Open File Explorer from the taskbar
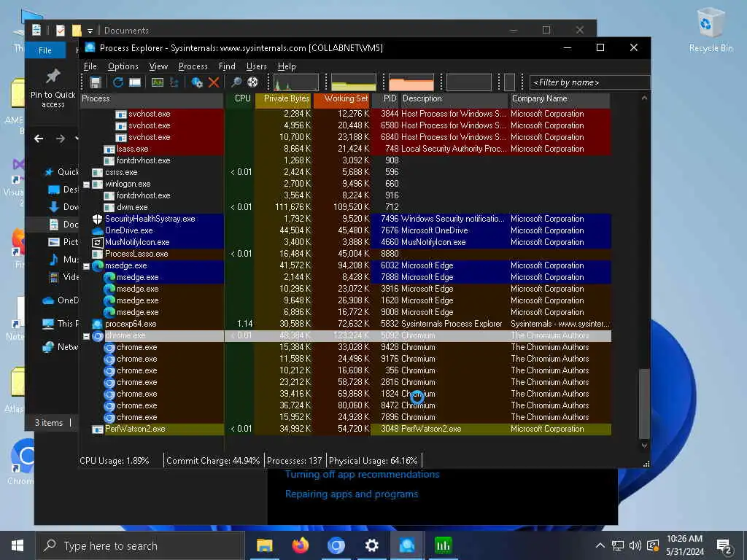Screen dimensions: 747x560 click(264, 545)
